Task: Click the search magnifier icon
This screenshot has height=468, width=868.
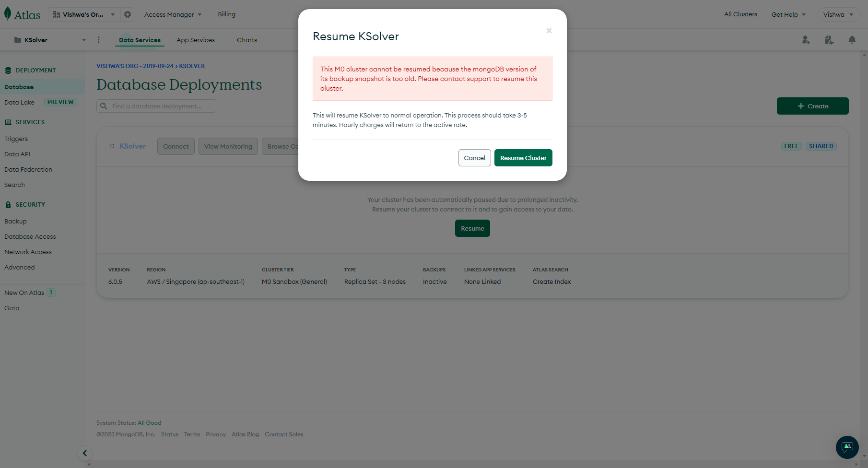Action: (104, 106)
